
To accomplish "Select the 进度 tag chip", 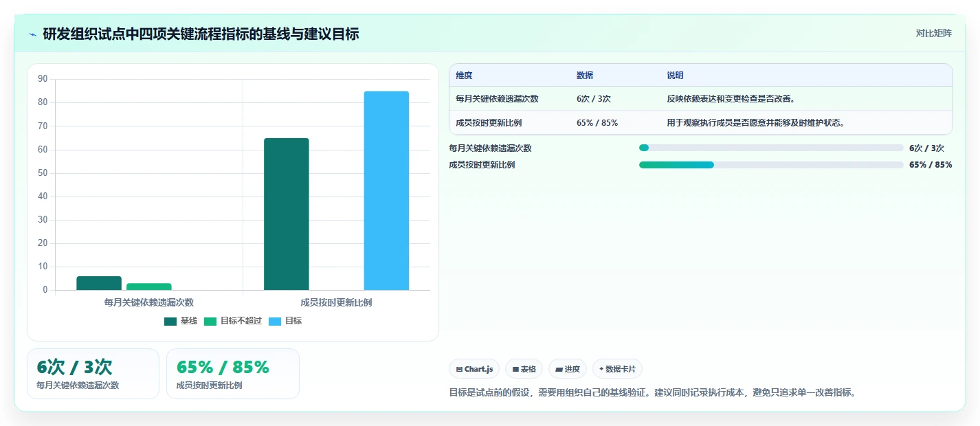I will [x=568, y=369].
